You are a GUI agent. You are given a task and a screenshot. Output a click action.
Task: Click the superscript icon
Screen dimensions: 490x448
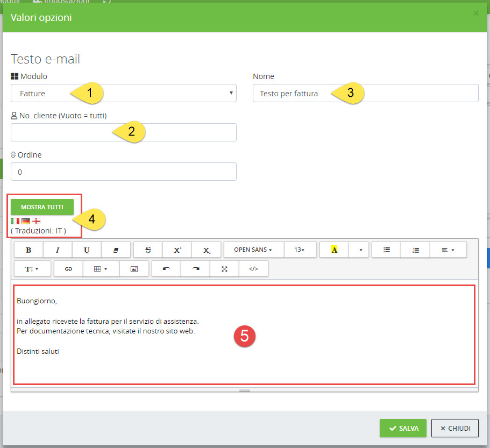[177, 250]
